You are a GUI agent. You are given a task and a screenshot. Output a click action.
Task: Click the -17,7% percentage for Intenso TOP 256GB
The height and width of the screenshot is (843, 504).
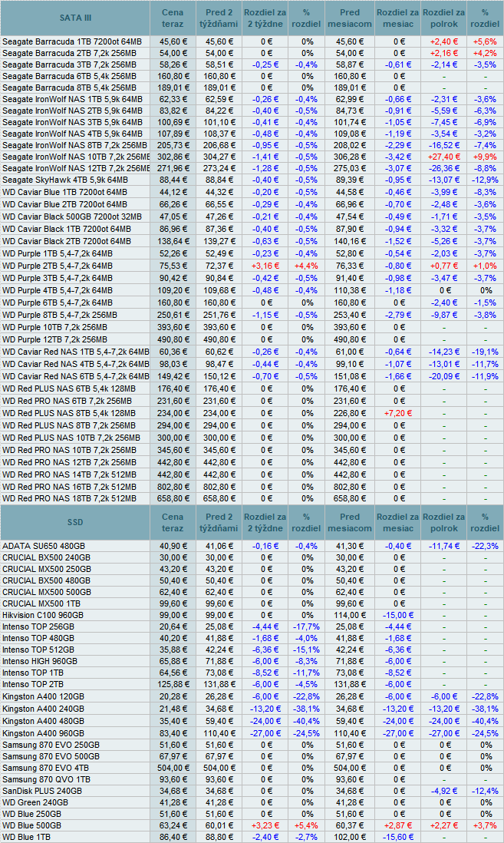[306, 626]
